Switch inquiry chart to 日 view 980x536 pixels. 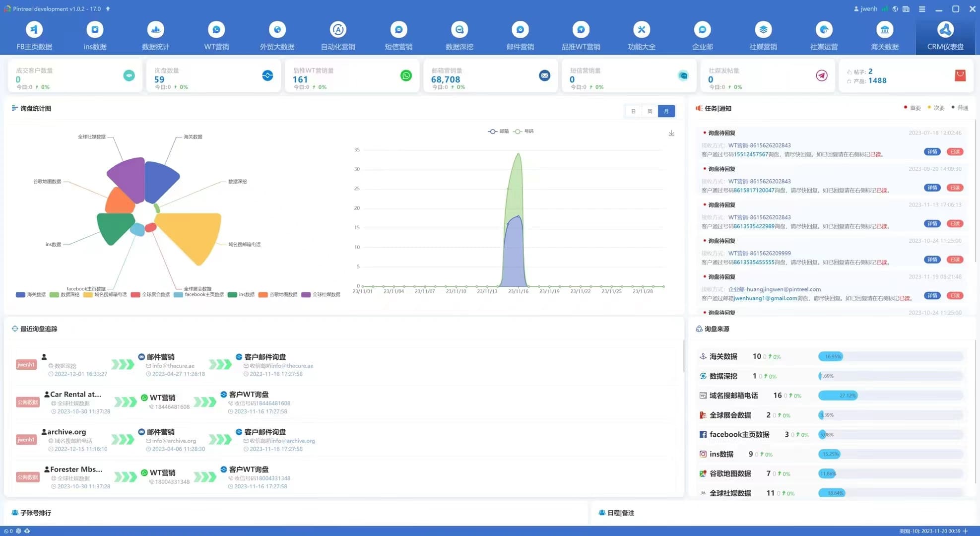click(x=633, y=111)
